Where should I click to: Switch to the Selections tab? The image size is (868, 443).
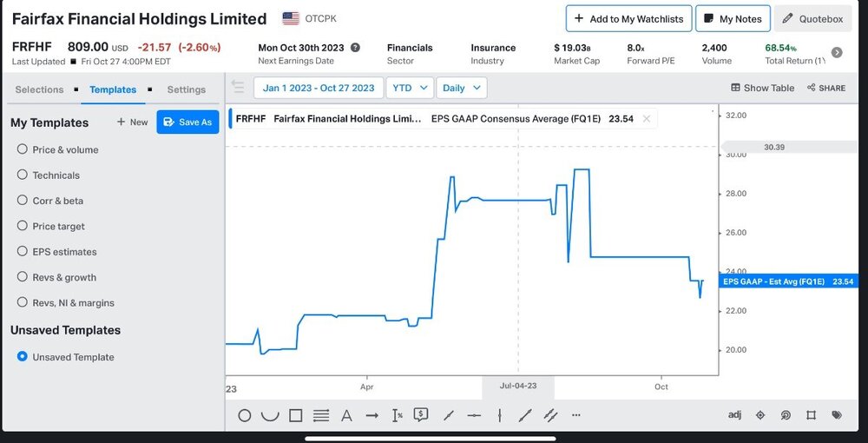39,89
